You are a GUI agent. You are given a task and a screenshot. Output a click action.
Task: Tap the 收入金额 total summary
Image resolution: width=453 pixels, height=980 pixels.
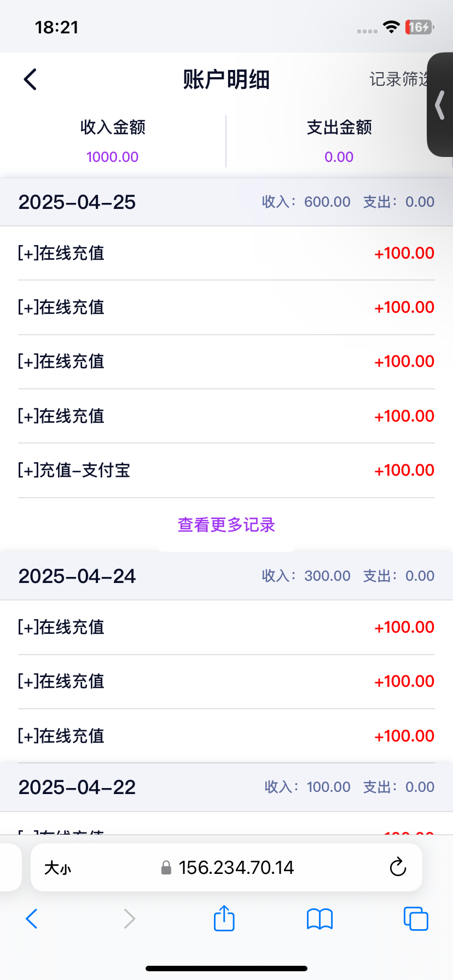[113, 141]
